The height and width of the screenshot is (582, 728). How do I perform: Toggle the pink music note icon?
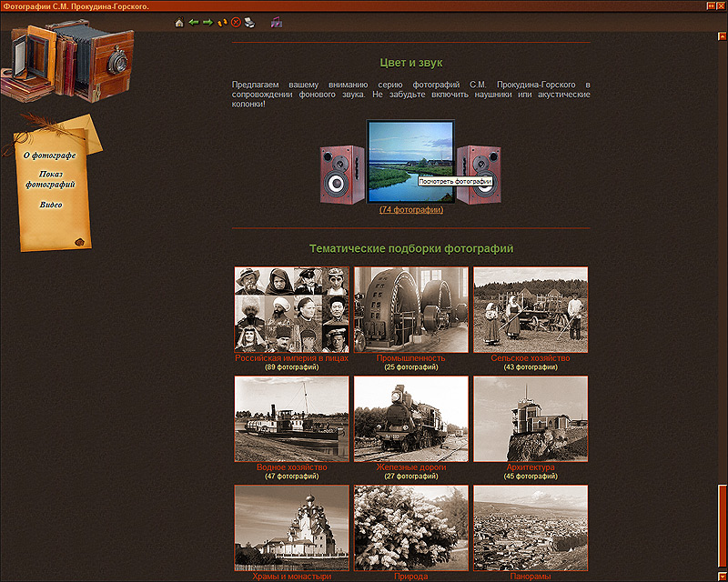click(277, 22)
